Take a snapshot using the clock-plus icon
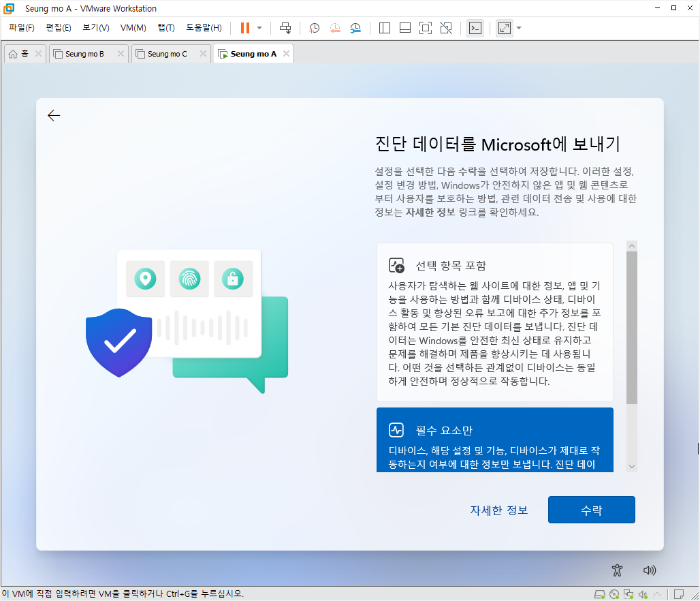700x601 pixels. (315, 28)
